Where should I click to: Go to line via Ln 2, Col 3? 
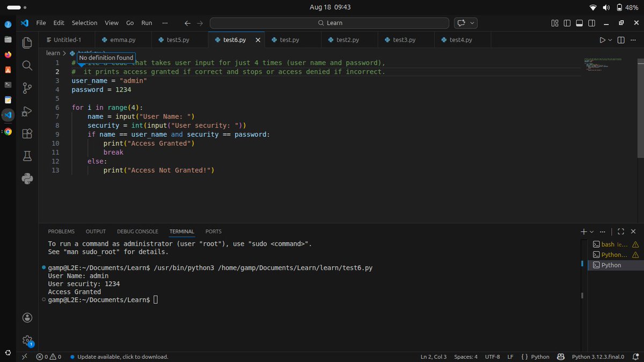[434, 357]
